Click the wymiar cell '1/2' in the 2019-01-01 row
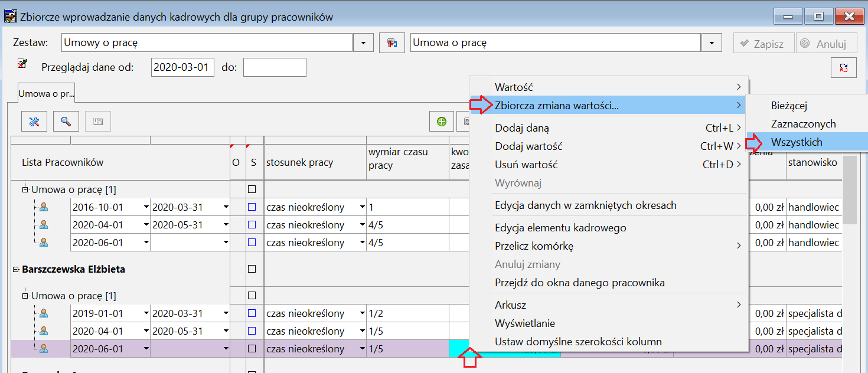 click(407, 313)
